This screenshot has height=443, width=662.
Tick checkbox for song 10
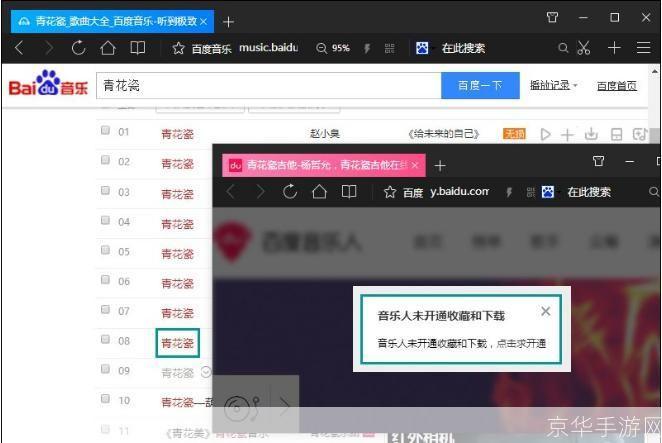pos(105,399)
